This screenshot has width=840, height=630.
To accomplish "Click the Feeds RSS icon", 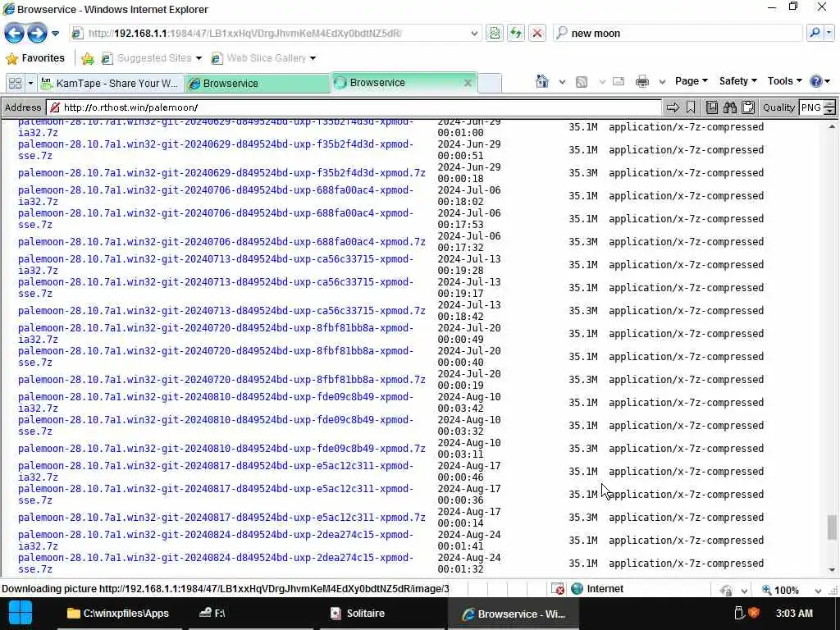I will click(x=582, y=82).
